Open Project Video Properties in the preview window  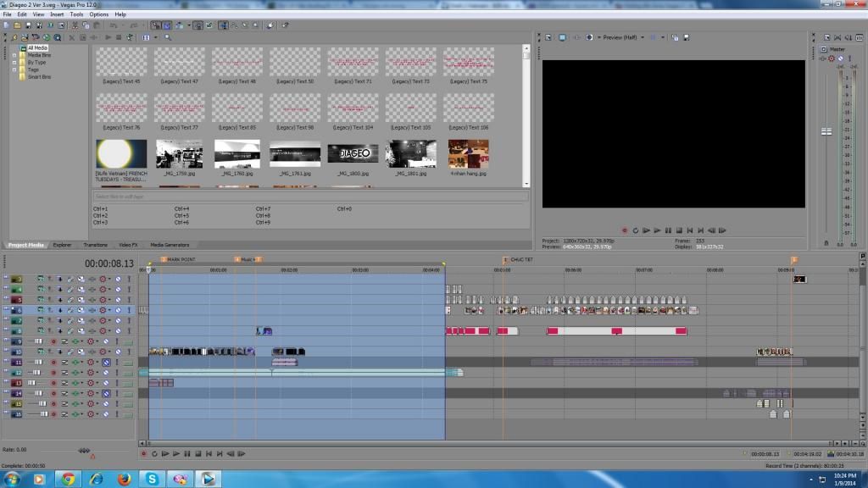click(548, 37)
